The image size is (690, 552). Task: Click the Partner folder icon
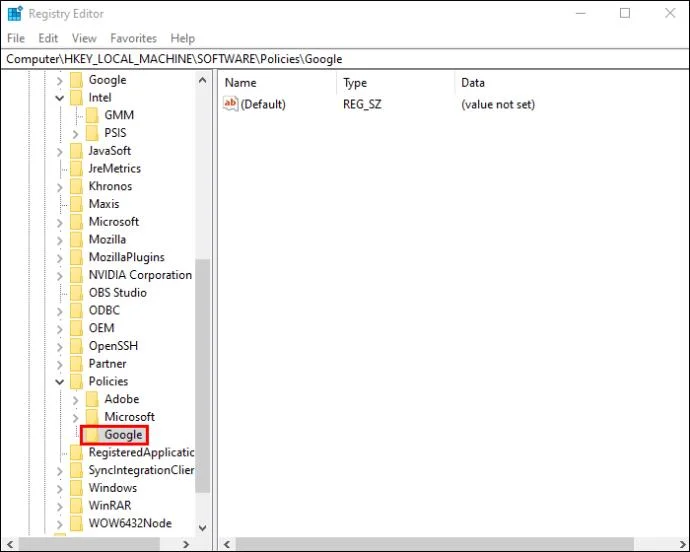click(76, 364)
